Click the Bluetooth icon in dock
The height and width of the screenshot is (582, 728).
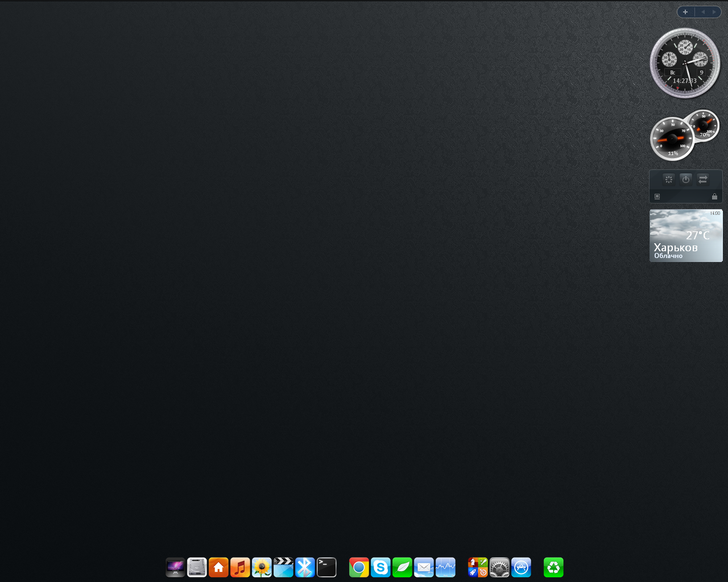(x=305, y=567)
